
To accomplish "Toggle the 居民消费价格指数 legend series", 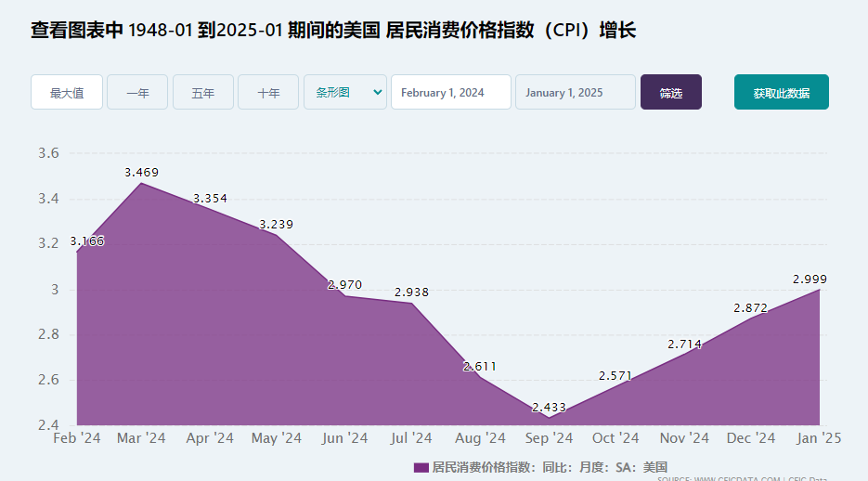I will (x=550, y=466).
